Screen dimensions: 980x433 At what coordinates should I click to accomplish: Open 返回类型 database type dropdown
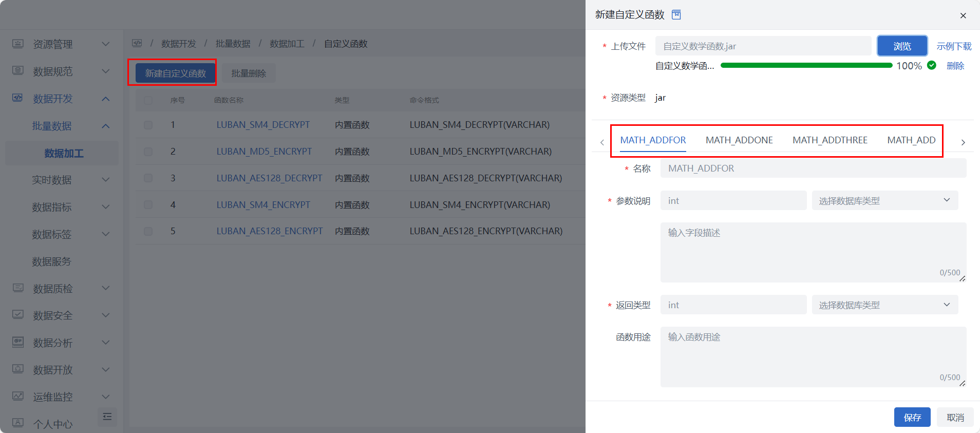[885, 305]
